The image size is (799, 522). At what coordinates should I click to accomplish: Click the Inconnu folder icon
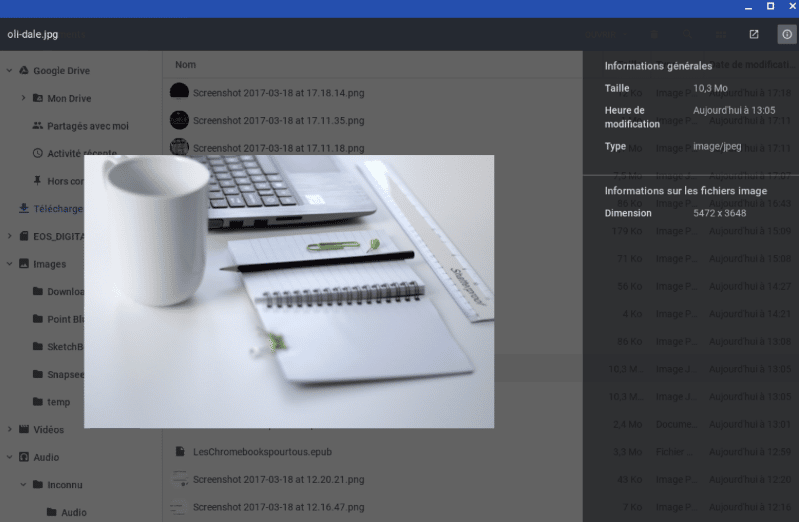point(38,485)
